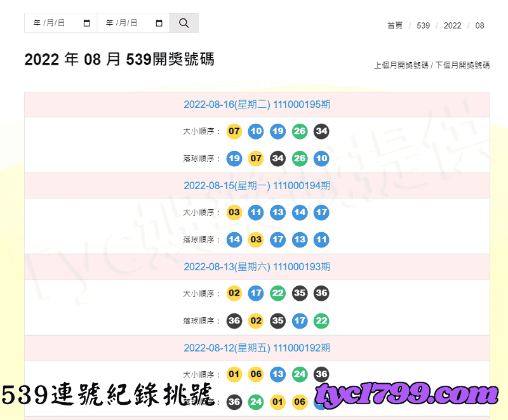Click the 大小順序 label under 2022-08-16
This screenshot has width=508, height=420.
click(201, 131)
